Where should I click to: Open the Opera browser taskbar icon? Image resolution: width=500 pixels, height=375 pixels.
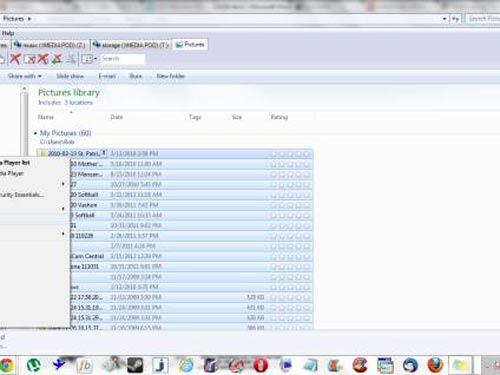point(260,365)
